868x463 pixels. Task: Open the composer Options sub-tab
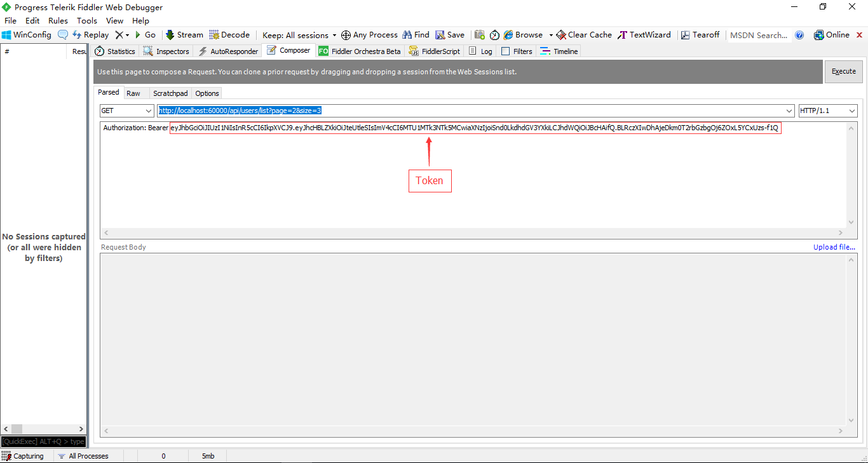207,93
